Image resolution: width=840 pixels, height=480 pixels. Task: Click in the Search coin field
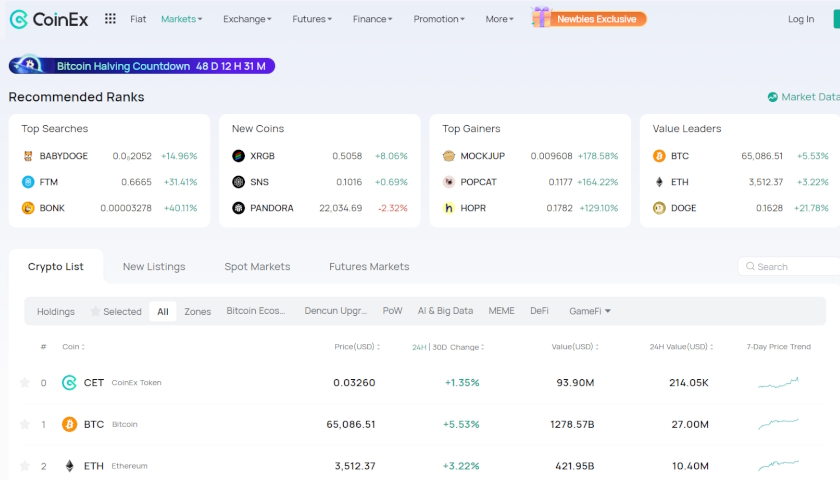(x=789, y=266)
